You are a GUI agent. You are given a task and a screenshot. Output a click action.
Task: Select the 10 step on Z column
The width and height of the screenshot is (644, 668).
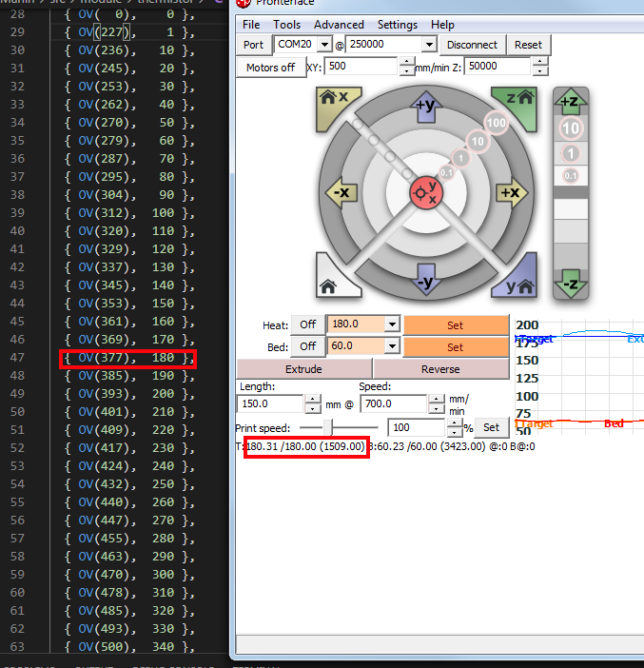pyautogui.click(x=571, y=128)
